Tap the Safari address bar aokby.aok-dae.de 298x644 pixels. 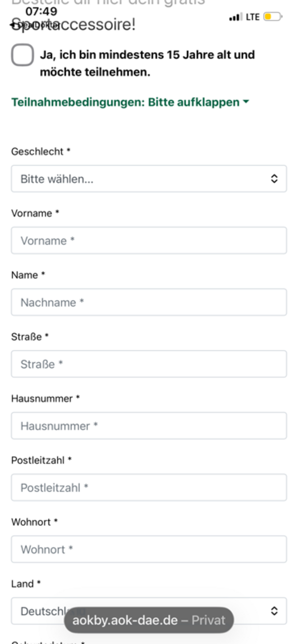tap(149, 620)
